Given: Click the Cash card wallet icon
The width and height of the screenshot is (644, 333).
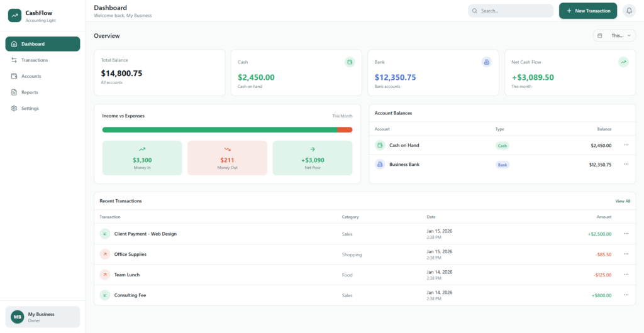Looking at the screenshot, I should pos(350,62).
